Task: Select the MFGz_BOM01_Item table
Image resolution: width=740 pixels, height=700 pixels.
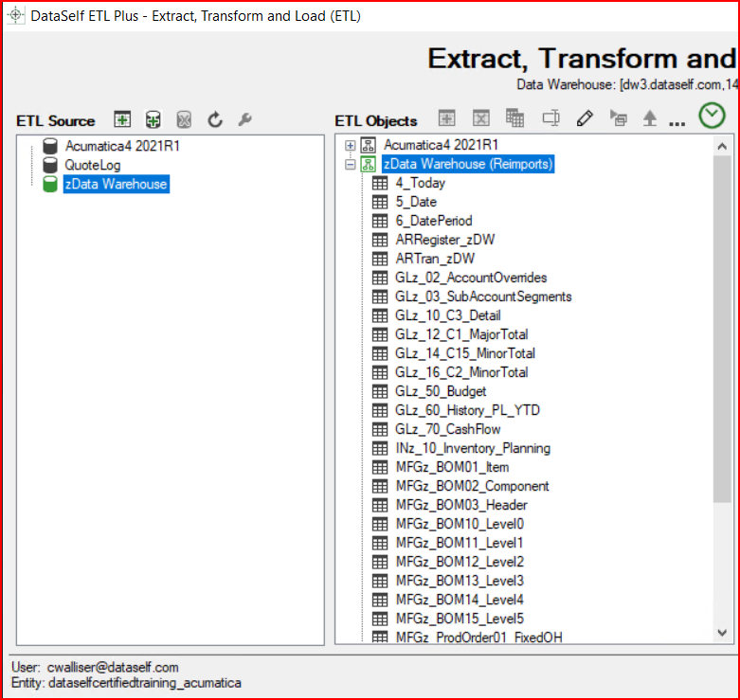Action: click(x=452, y=467)
